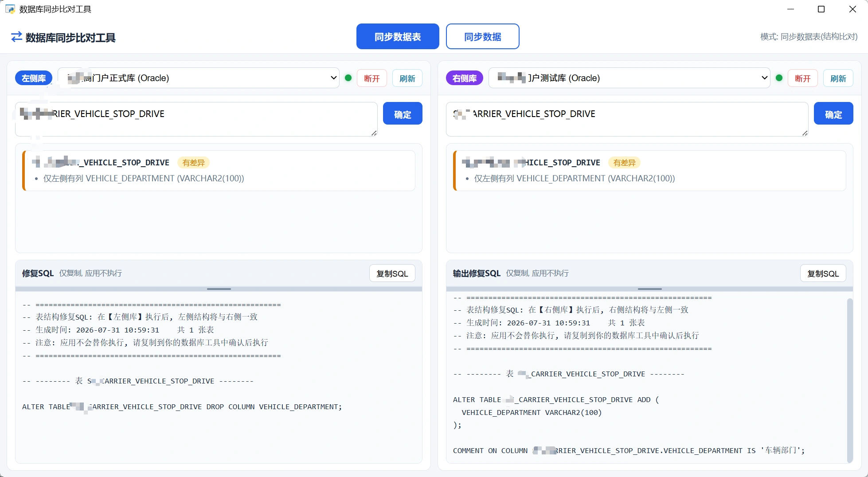Click into the right table name text area
868x477 pixels.
627,119
